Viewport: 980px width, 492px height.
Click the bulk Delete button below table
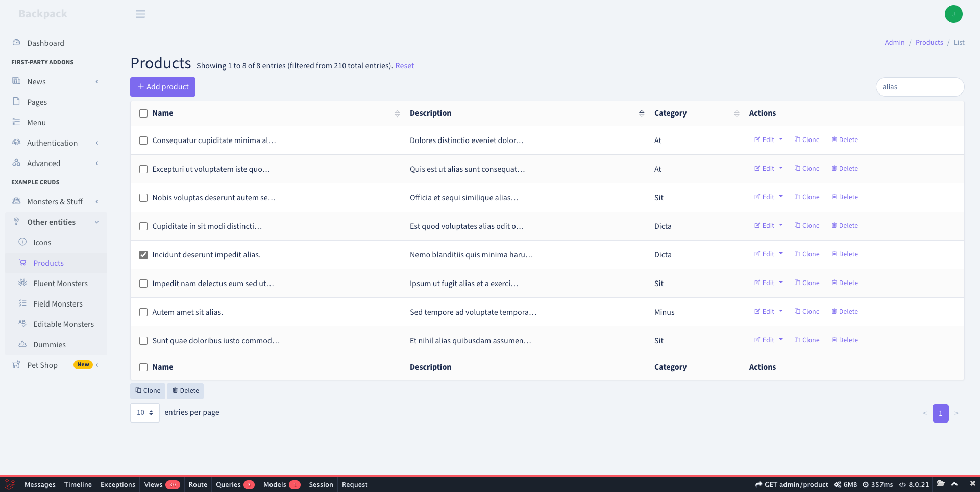(x=185, y=391)
